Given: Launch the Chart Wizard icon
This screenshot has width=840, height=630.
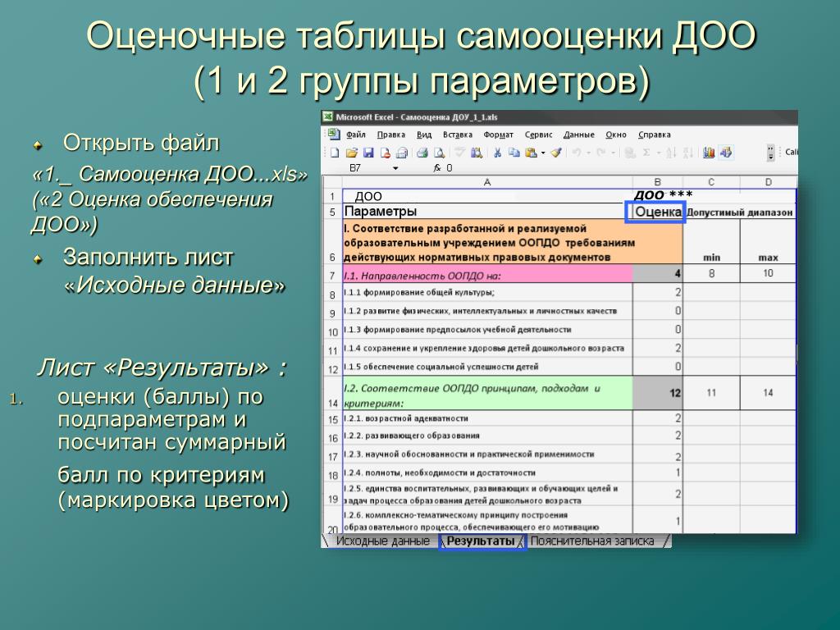Looking at the screenshot, I should pos(709,153).
